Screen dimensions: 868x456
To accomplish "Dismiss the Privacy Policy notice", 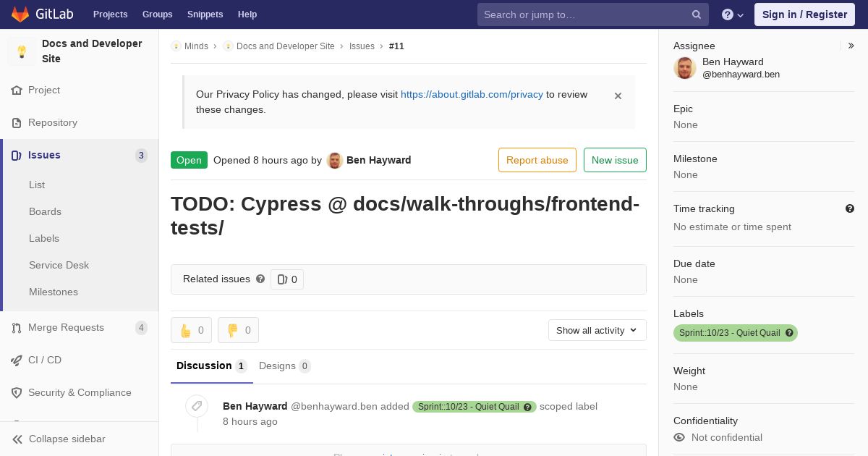I will tap(618, 96).
